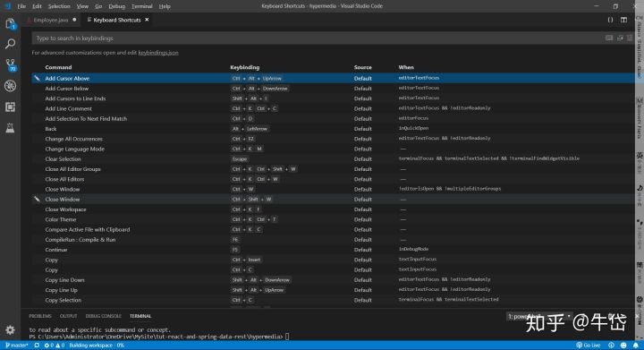
Task: Switch to the OUTPUT panel tab
Action: pos(68,316)
